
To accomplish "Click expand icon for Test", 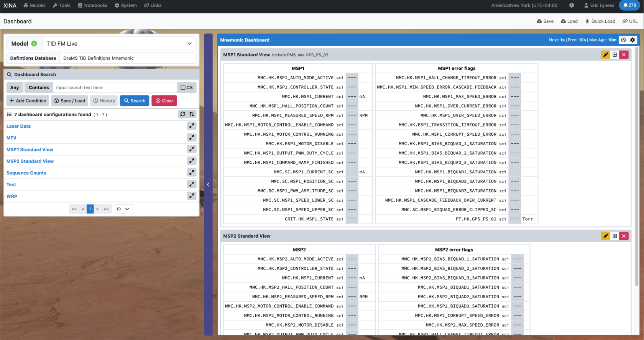I will pos(192,184).
